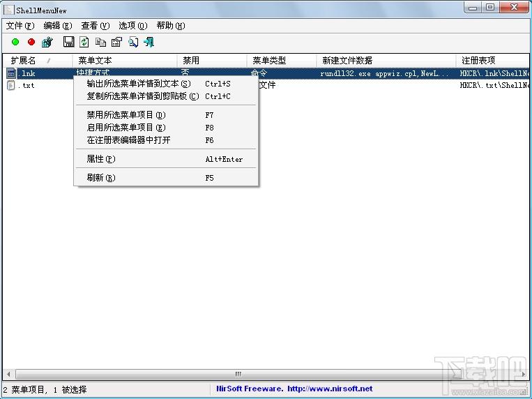Click the copy selected items icon
Screen dimensions: 532x399
(x=100, y=42)
